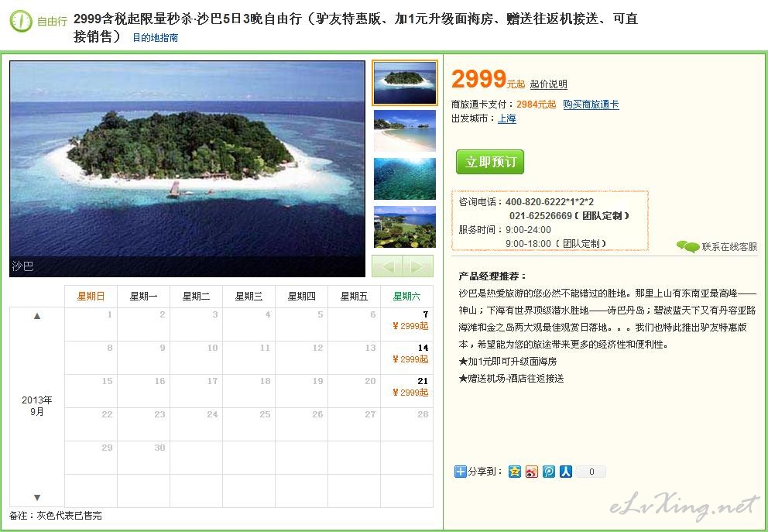This screenshot has height=532, width=768.
Task: Click sold-out date 15 in calendar
Action: coord(91,391)
